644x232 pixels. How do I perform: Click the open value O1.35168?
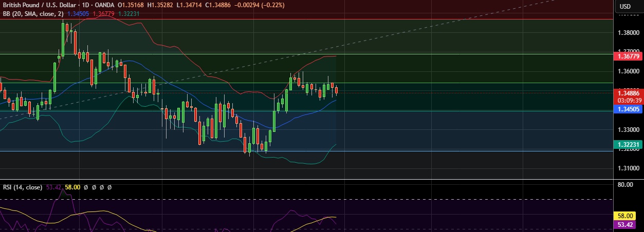click(x=130, y=5)
